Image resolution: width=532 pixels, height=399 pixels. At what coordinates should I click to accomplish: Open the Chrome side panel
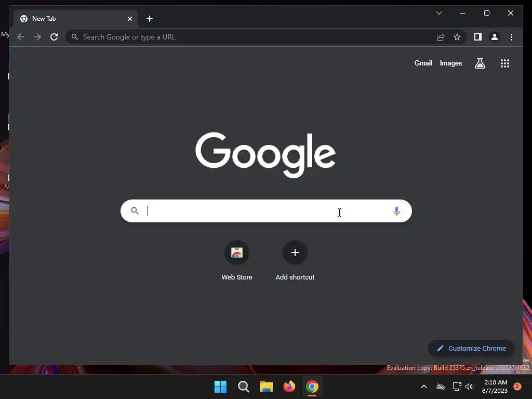click(x=478, y=37)
